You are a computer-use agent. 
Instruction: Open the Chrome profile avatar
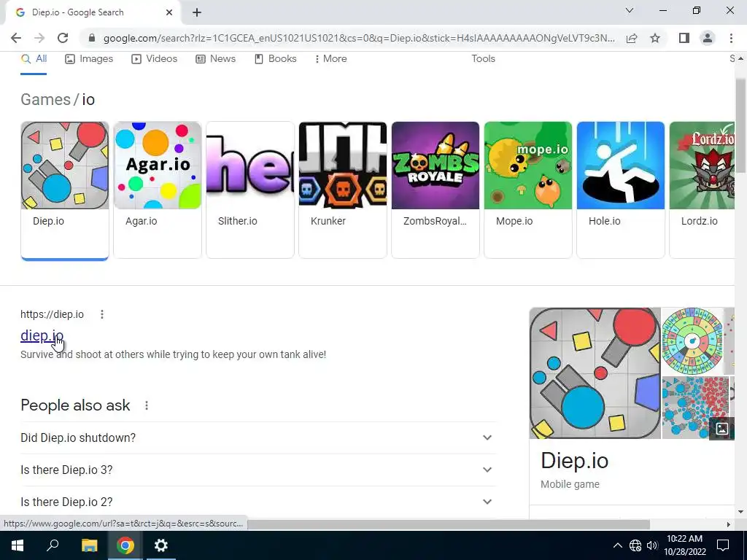tap(708, 38)
